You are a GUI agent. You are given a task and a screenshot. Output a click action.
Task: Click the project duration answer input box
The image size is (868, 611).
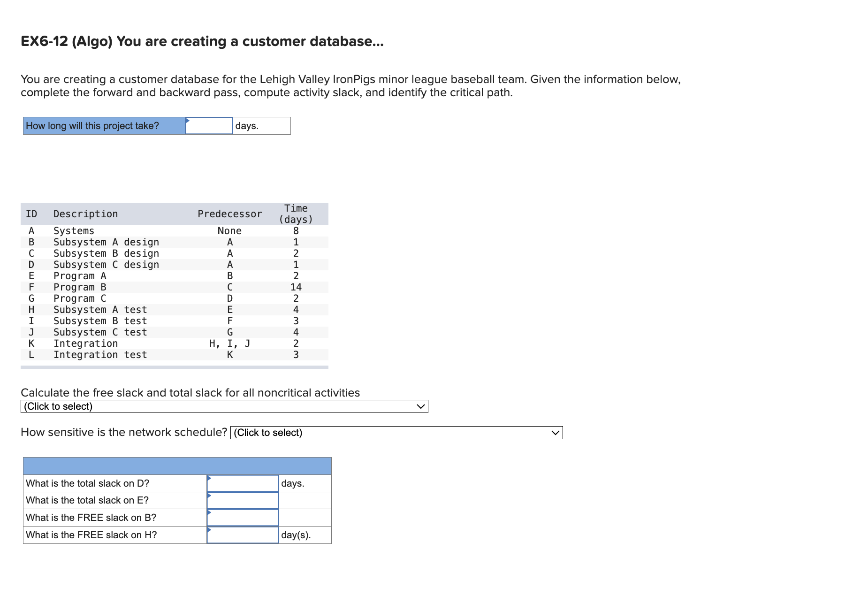pyautogui.click(x=208, y=126)
